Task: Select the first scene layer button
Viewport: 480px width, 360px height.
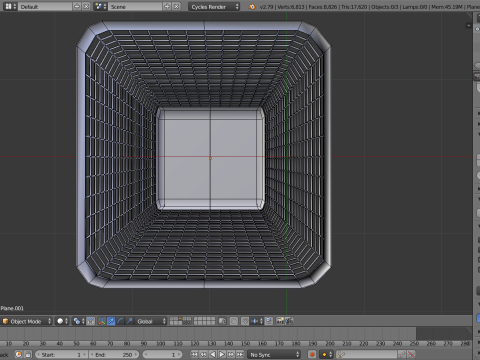Action: pyautogui.click(x=172, y=319)
